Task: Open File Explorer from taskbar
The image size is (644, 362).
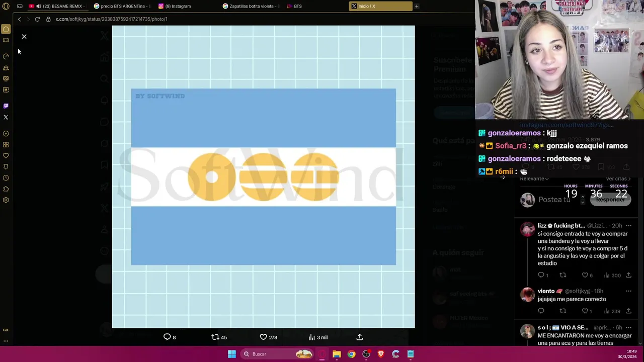Action: 337,354
